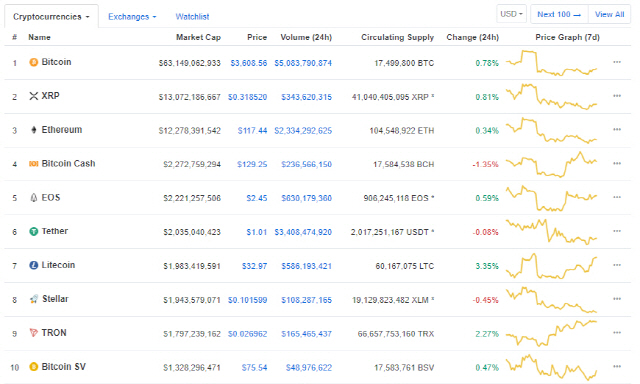Expand the Cryptocurrencies dropdown tab
This screenshot has width=640, height=384.
click(x=51, y=17)
